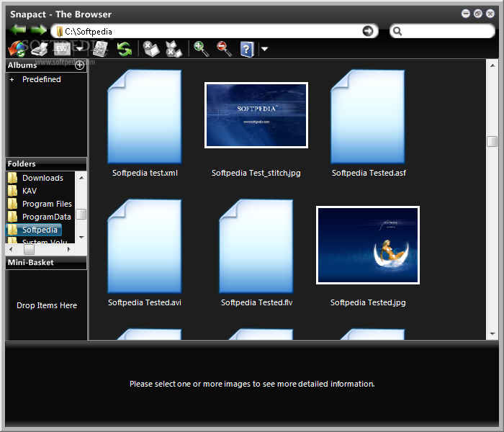This screenshot has height=432, width=504.
Task: Go back with the green left arrow
Action: pos(17,30)
